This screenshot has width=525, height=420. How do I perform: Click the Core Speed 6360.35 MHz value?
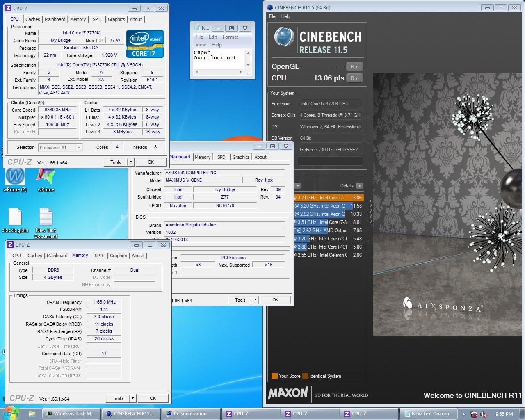coord(57,110)
